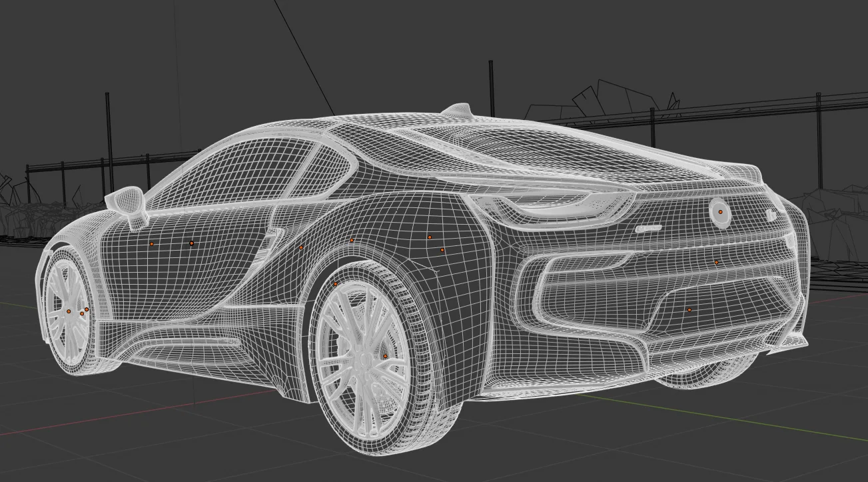Click the roof antenna fin on the car

click(456, 110)
